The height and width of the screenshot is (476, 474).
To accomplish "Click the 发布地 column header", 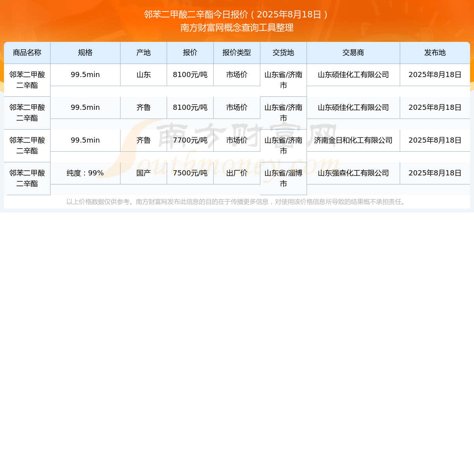I will 435,53.
